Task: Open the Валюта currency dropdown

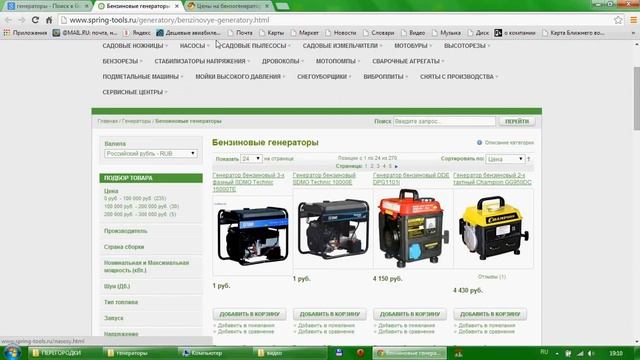Action: point(151,153)
